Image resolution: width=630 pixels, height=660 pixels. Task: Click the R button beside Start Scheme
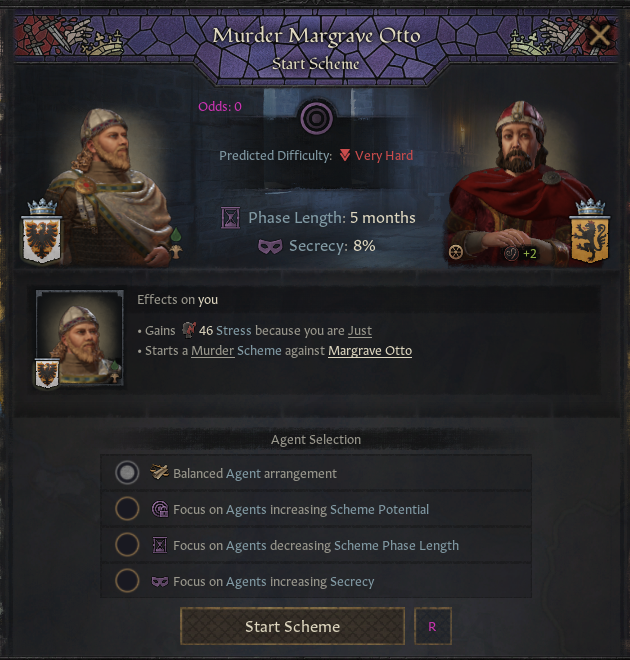(432, 627)
